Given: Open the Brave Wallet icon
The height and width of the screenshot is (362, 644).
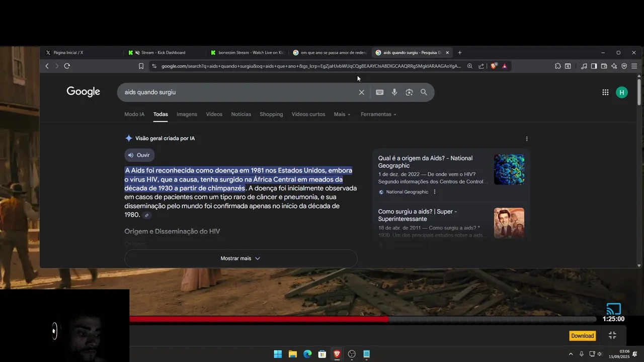Looking at the screenshot, I should click(604, 66).
